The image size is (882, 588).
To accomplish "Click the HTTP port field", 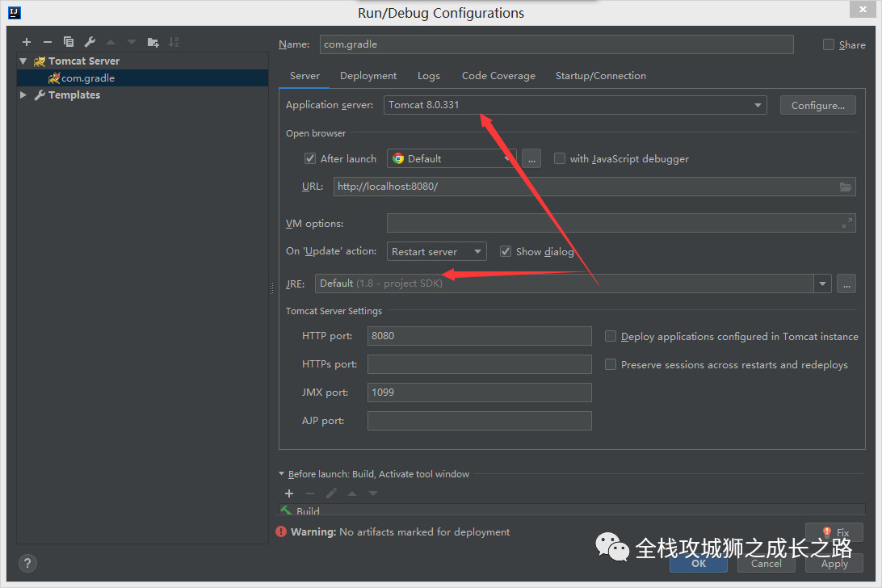I will (479, 336).
